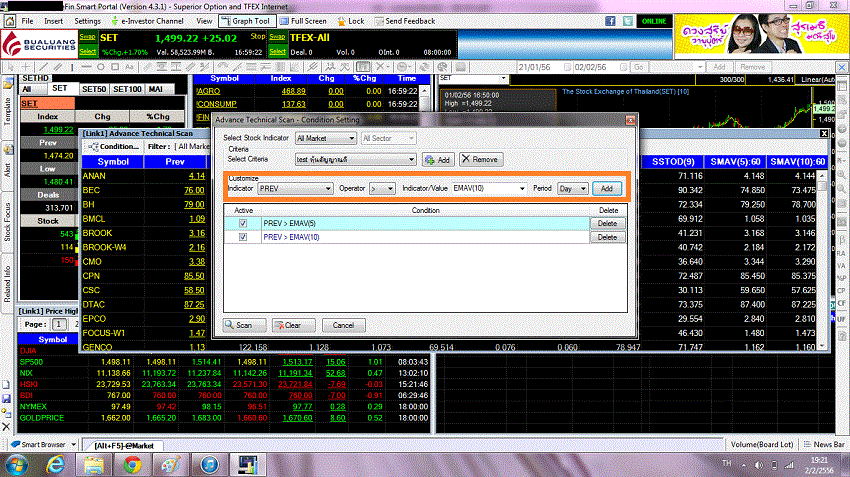Select the rectangle drawing tool
This screenshot has height=477, width=850.
[x=115, y=67]
